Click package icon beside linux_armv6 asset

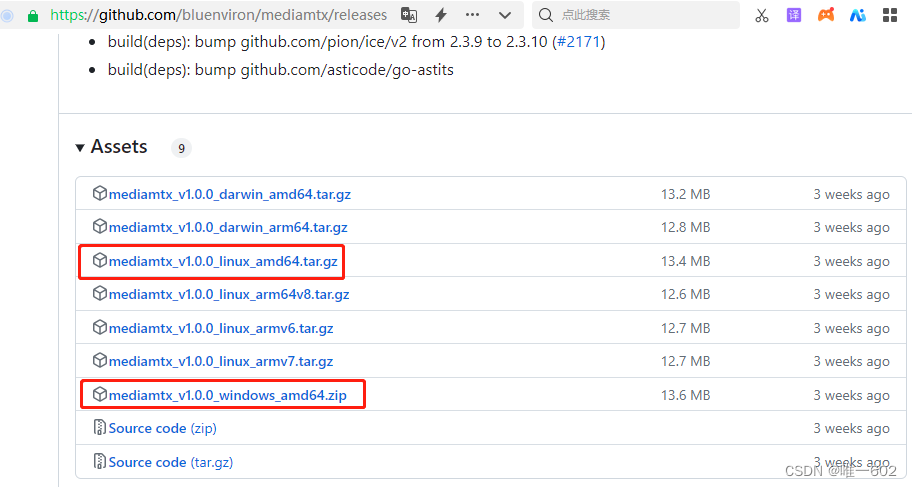[100, 328]
